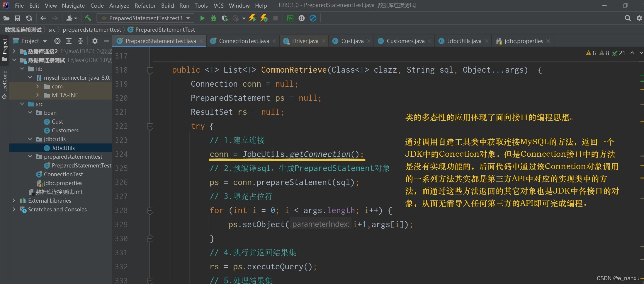
Task: Click the blue circle-slash toolbar icon
Action: point(313,18)
